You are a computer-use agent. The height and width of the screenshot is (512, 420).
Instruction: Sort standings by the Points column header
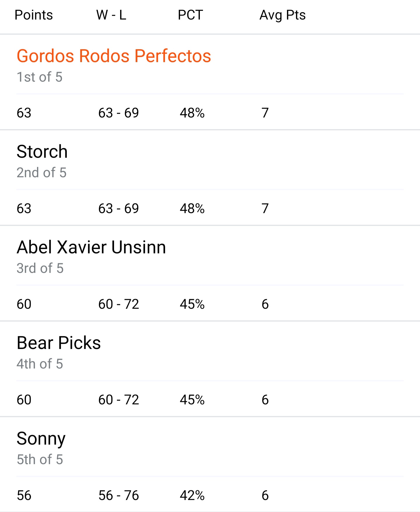click(34, 15)
